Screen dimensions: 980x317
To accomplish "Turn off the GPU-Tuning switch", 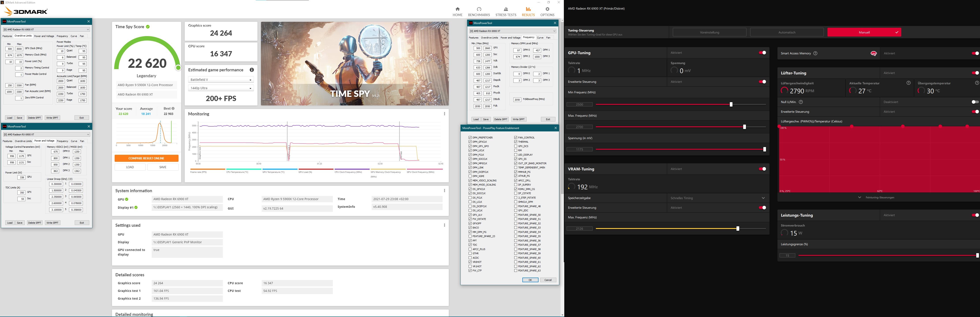I will coord(762,53).
